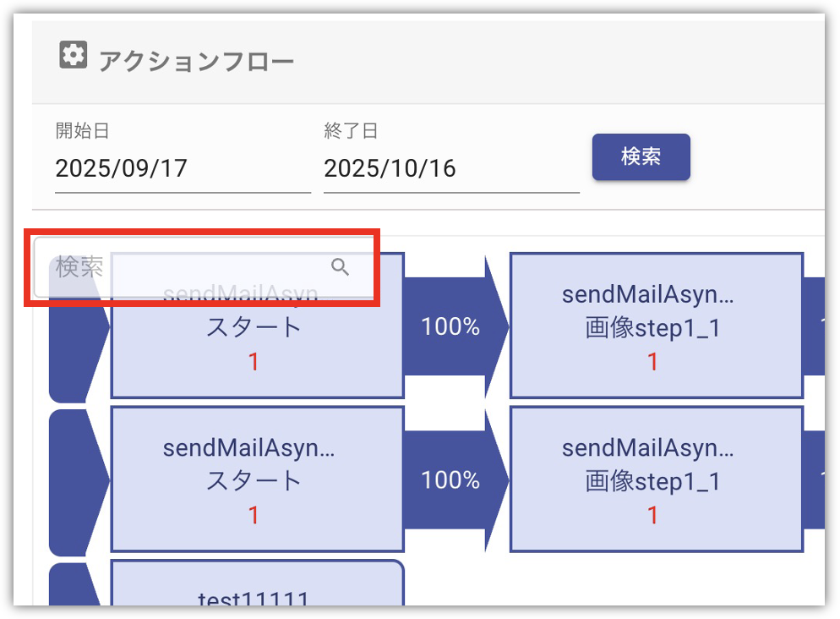Click the magnifying glass search icon
Viewport: 840px width, 619px height.
click(x=340, y=267)
